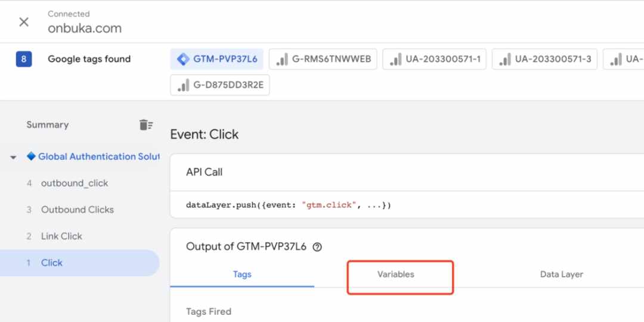The image size is (644, 322).
Task: Close the Tag Assistant debug session
Action: [x=24, y=22]
